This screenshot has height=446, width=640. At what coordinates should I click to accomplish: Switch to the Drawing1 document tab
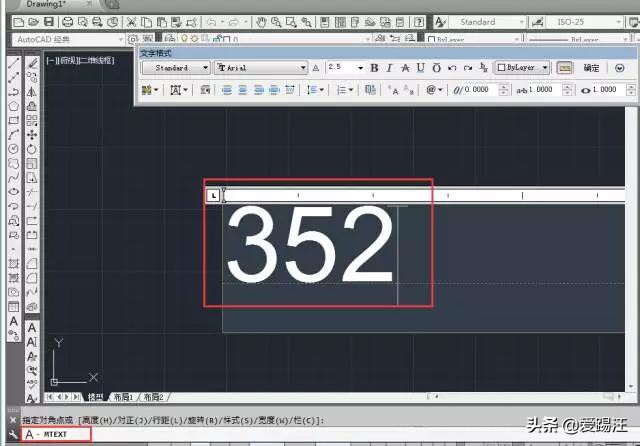click(45, 5)
